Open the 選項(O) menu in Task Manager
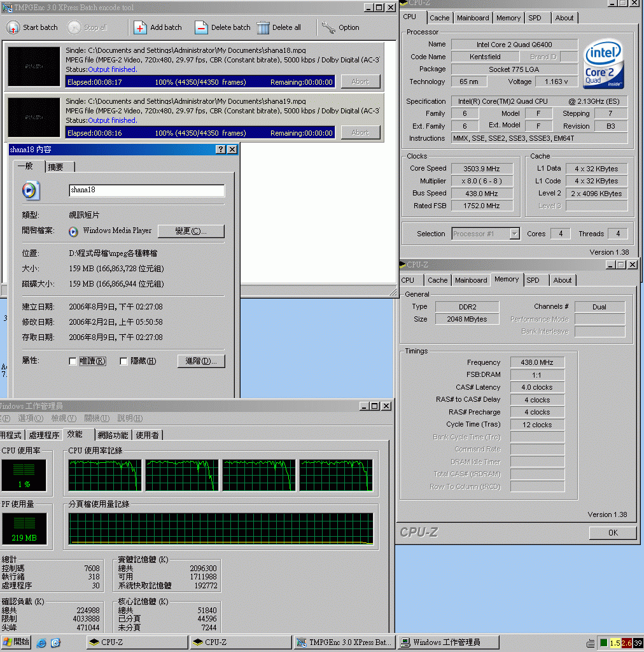This screenshot has width=644, height=652. (x=31, y=418)
